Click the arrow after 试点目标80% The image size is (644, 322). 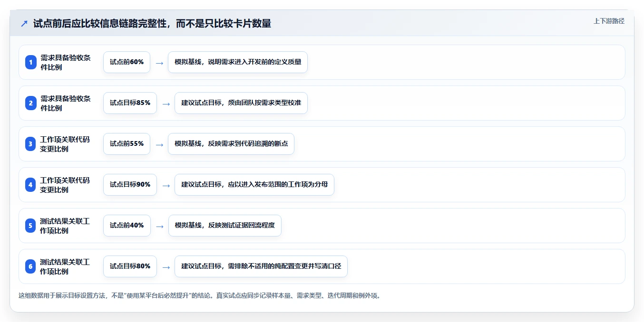(x=166, y=267)
